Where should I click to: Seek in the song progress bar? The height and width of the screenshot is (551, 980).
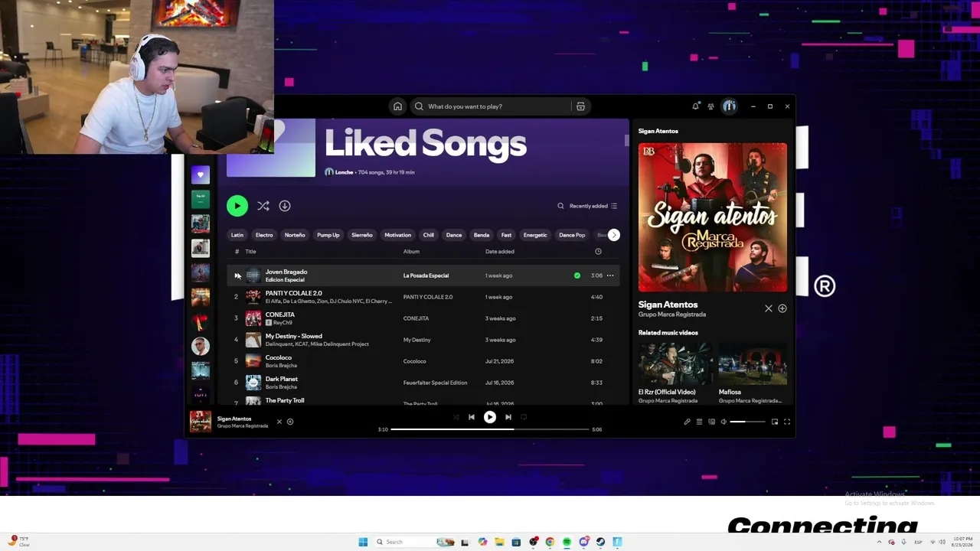[490, 429]
